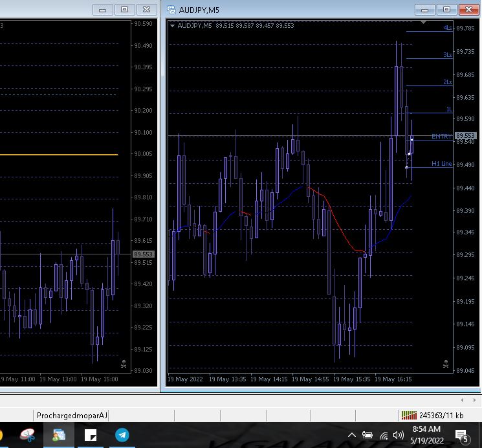Open the notification center with 5 alerts
Image resolution: width=482 pixels, height=448 pixels.
461,435
